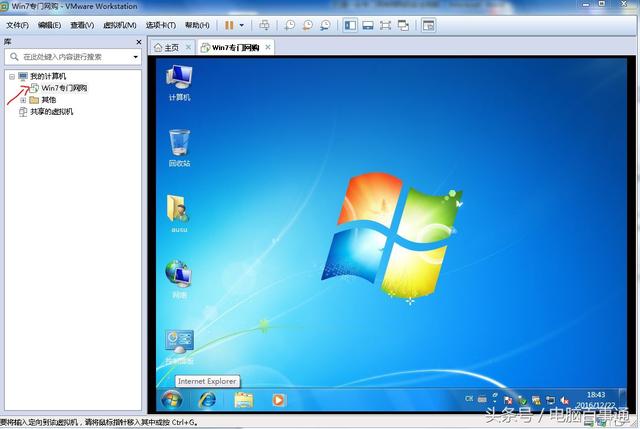Click the Show desktop strip in guest taskbar
This screenshot has height=429, width=640.
[x=622, y=400]
